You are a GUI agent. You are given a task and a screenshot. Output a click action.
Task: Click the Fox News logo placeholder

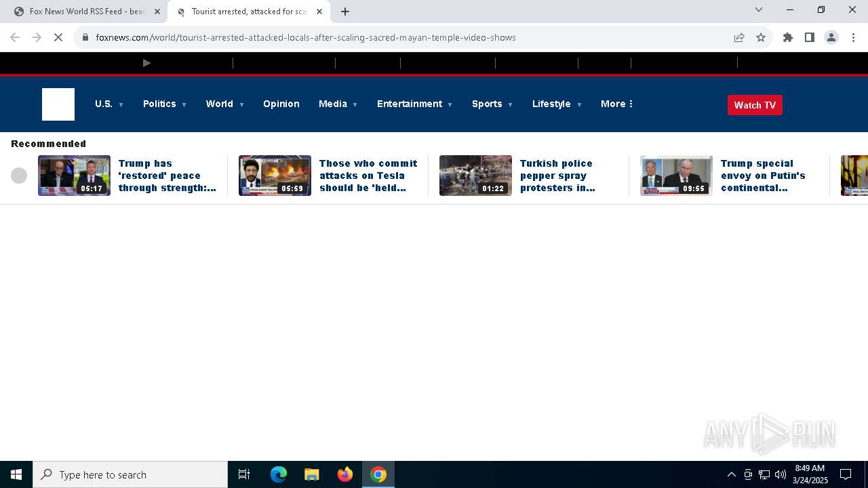pyautogui.click(x=58, y=104)
